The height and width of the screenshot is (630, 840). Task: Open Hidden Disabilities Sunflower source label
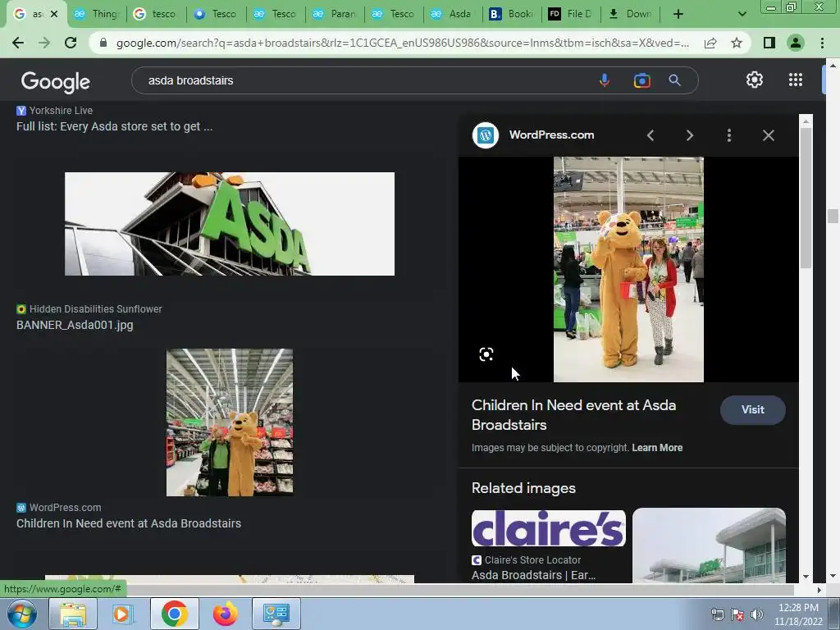[95, 309]
